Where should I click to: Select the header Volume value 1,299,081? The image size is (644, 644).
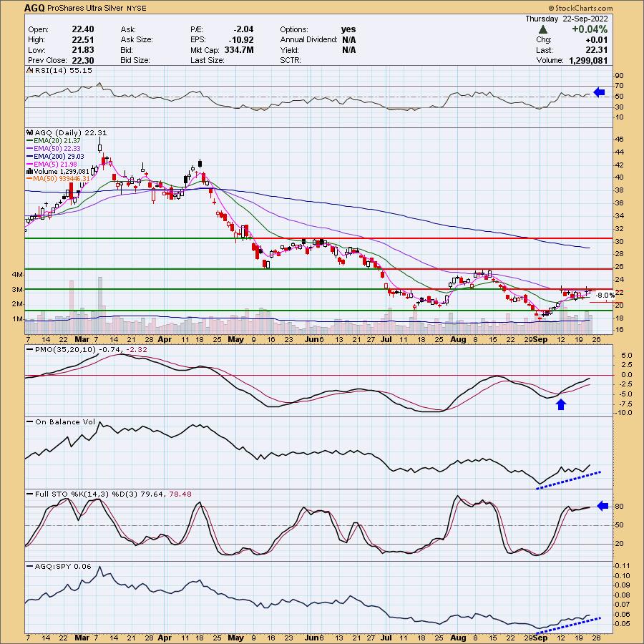[x=588, y=60]
